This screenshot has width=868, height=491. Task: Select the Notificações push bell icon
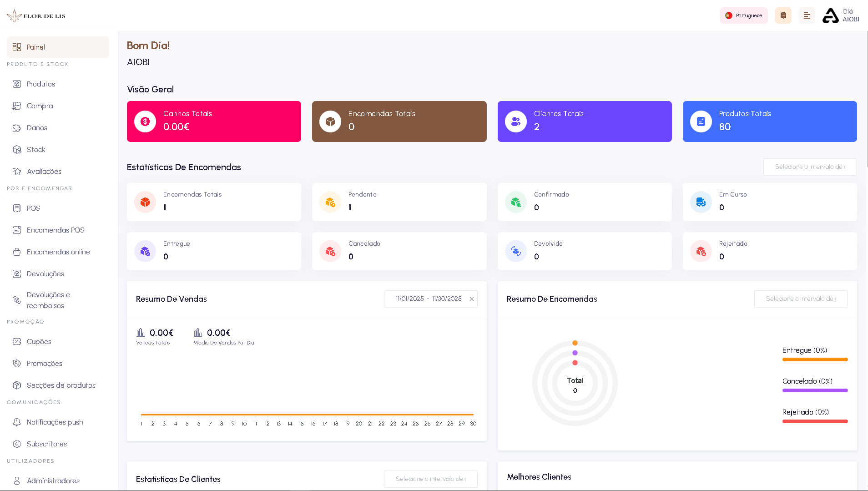pyautogui.click(x=17, y=422)
